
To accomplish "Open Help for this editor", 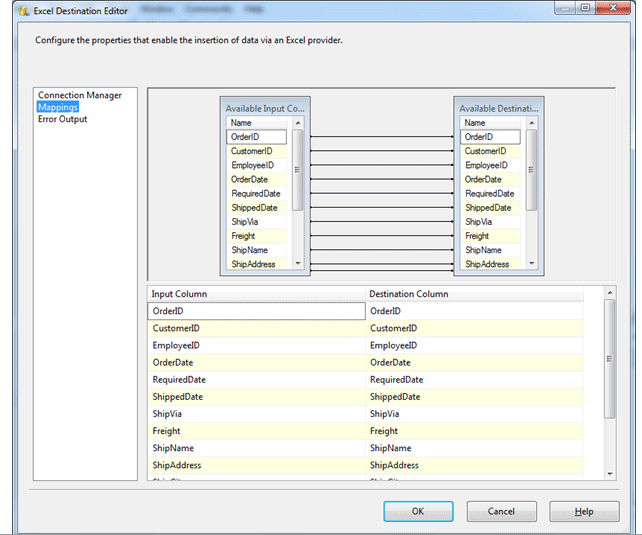I will pyautogui.click(x=584, y=511).
